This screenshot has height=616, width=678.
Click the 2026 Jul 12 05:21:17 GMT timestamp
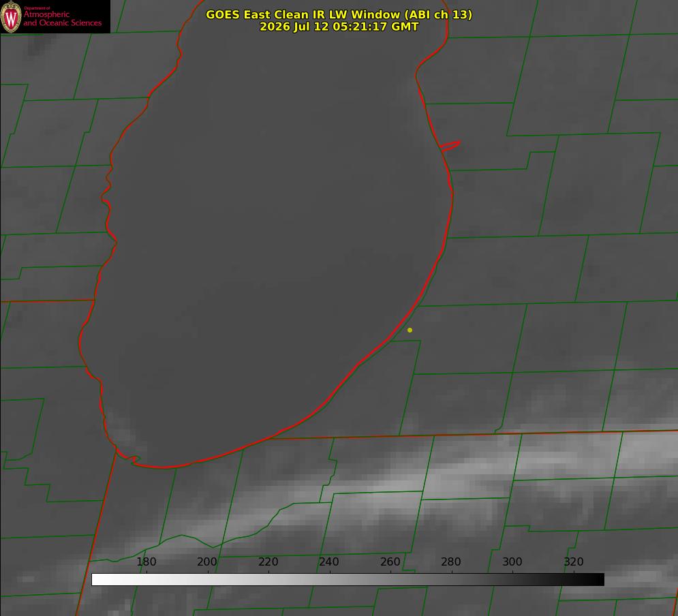pyautogui.click(x=339, y=27)
